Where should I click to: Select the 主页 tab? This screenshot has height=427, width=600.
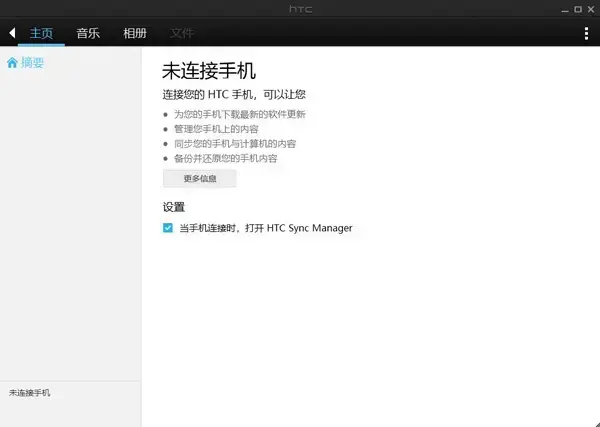pos(41,33)
